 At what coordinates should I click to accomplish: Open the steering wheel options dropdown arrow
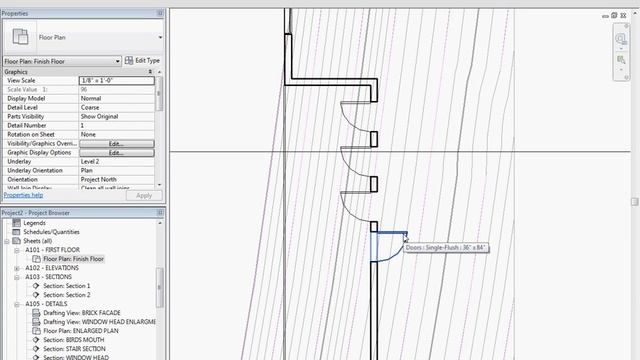pyautogui.click(x=621, y=49)
